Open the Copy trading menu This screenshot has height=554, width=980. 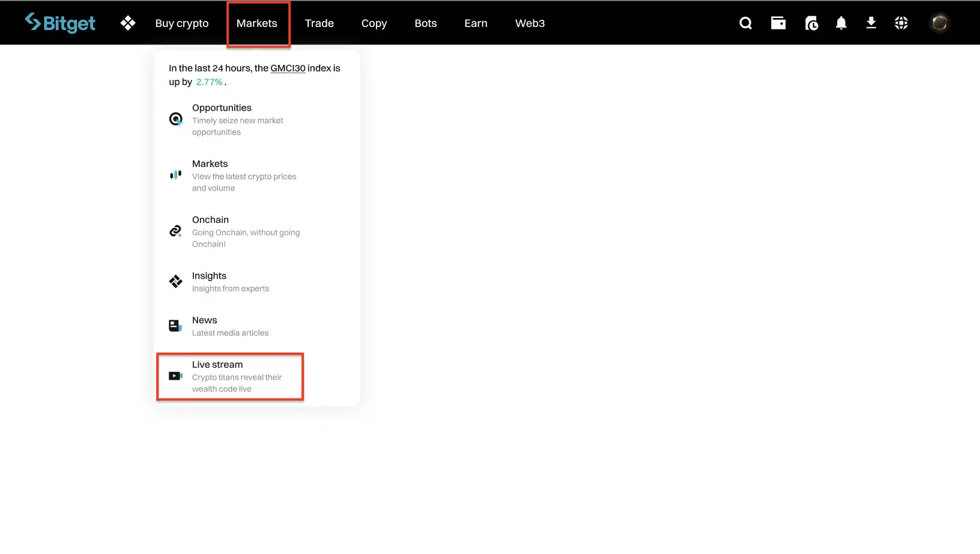374,23
